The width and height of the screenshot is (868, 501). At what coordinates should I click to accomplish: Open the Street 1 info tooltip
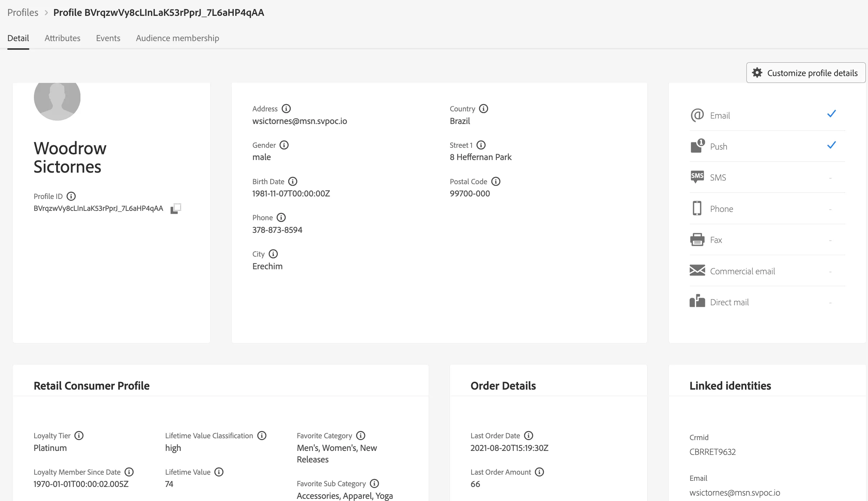[481, 145]
